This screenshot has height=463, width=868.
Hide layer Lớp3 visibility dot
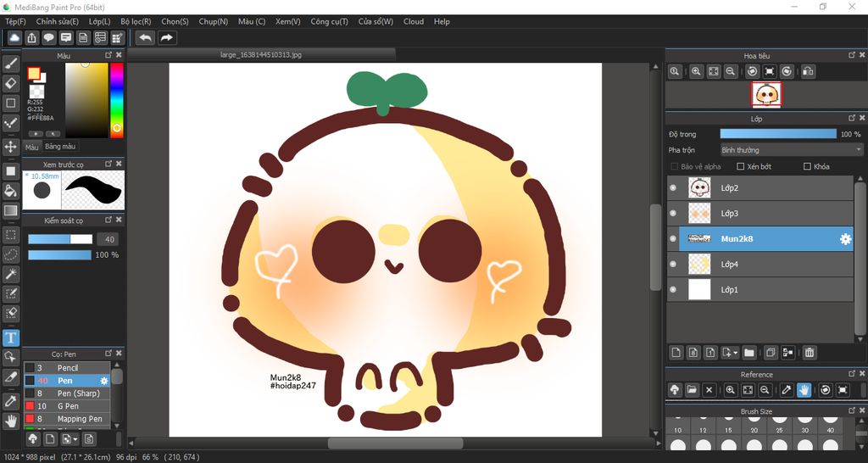pos(673,214)
